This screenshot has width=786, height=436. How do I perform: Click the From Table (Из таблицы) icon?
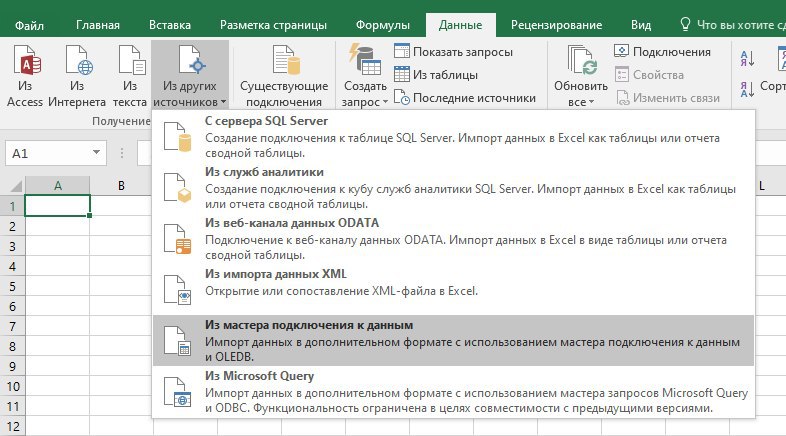402,74
